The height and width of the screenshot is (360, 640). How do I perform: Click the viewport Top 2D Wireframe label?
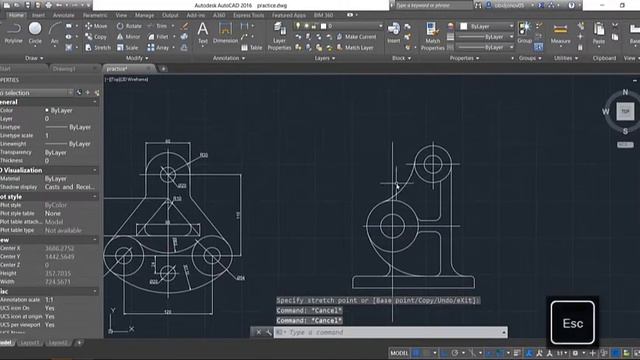tap(127, 79)
